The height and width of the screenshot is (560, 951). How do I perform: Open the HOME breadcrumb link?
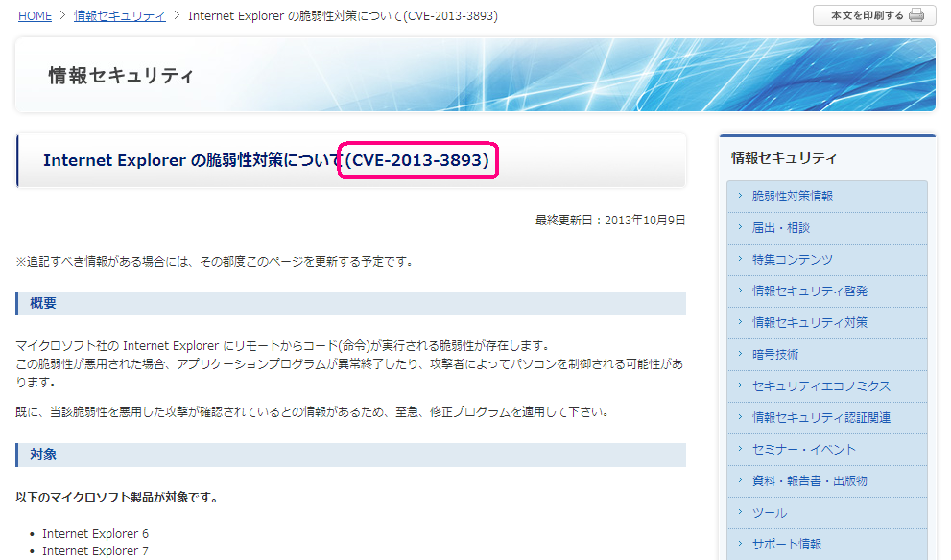tap(35, 16)
